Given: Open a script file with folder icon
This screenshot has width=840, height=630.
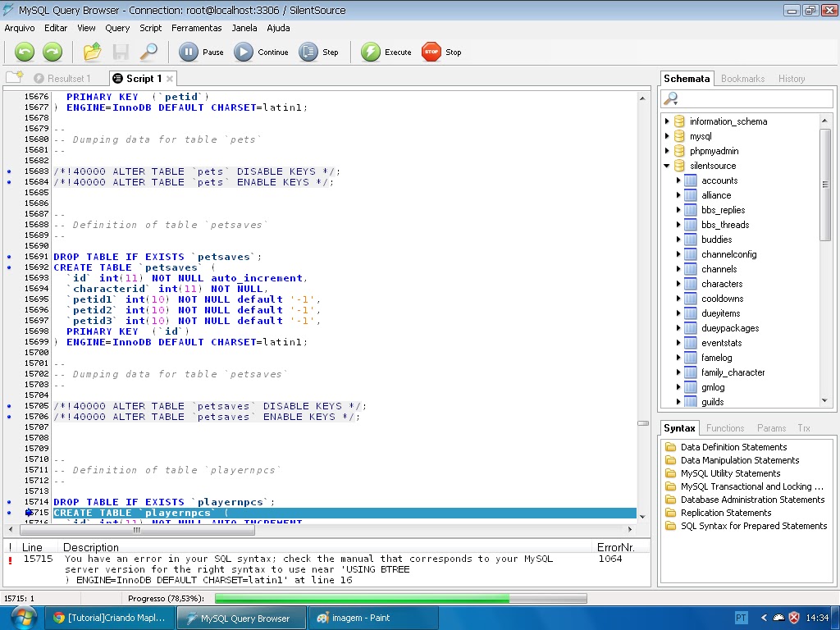Looking at the screenshot, I should coord(93,52).
